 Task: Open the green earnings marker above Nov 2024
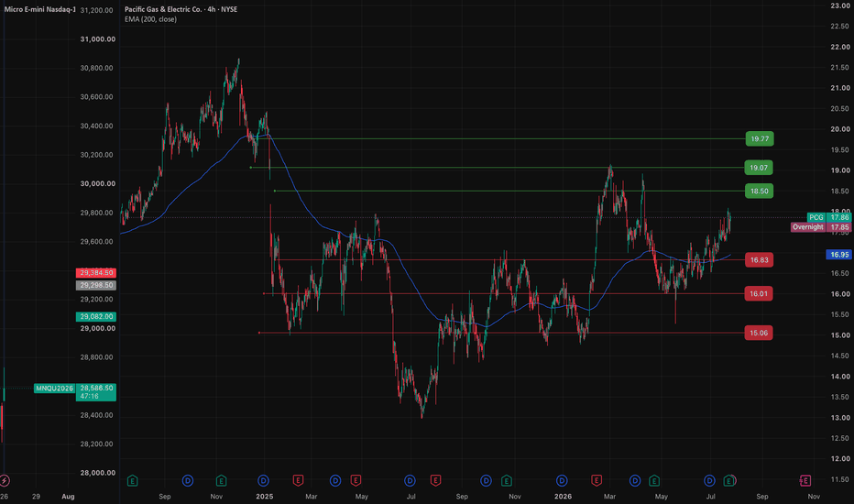(x=221, y=480)
